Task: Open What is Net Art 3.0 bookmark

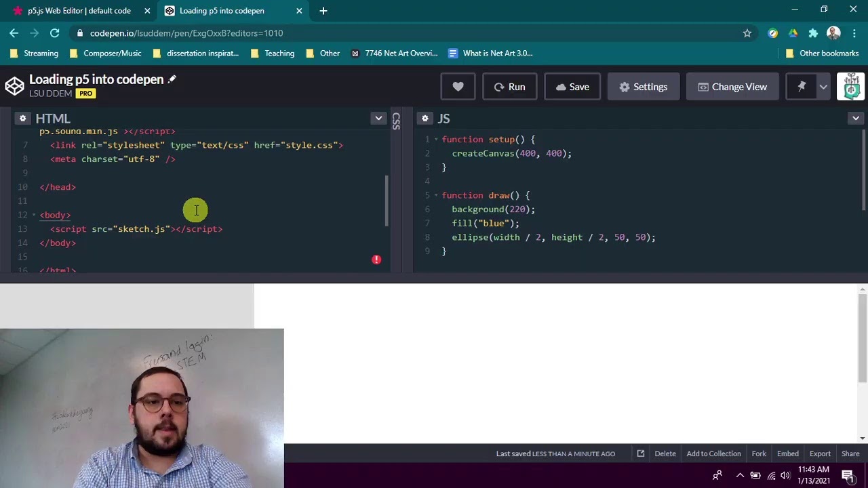Action: pos(490,53)
